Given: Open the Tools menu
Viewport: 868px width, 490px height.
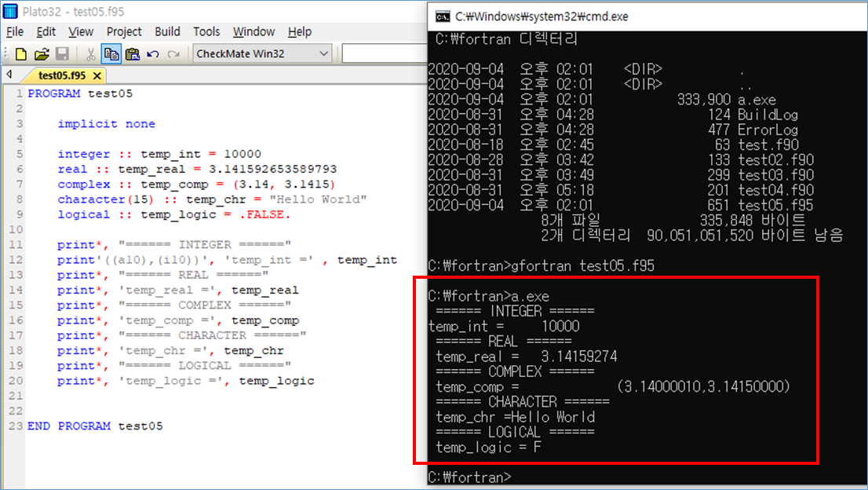Looking at the screenshot, I should 206,31.
